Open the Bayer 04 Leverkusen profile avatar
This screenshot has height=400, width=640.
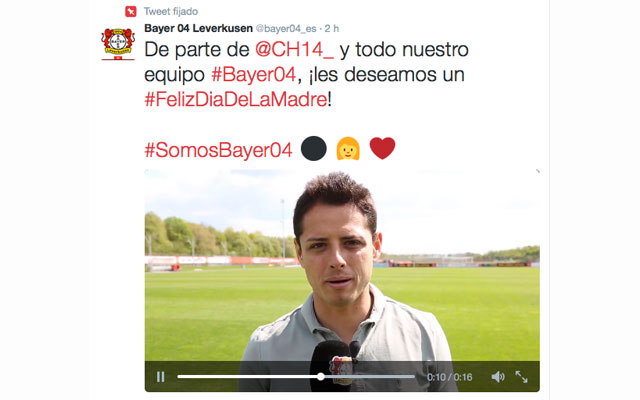coord(118,44)
